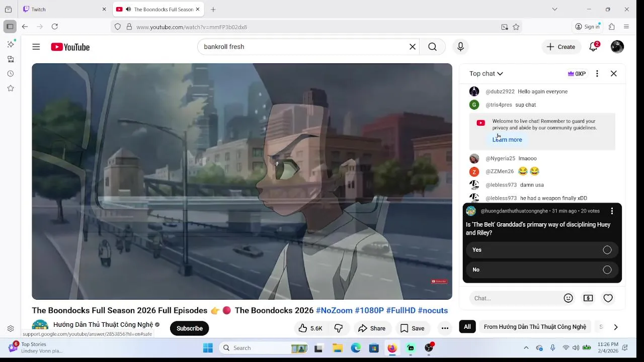Close the Twitch tab

[104, 9]
